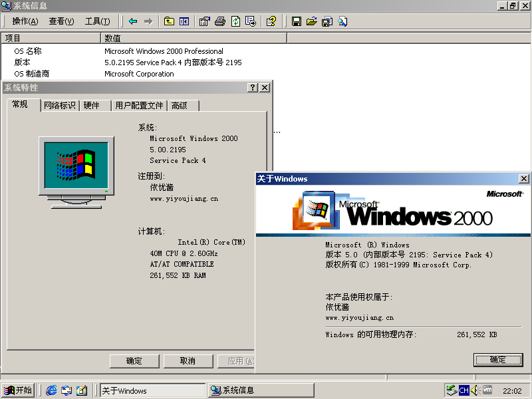Open the 操作(A) menu
This screenshot has width=532, height=399.
pyautogui.click(x=25, y=21)
